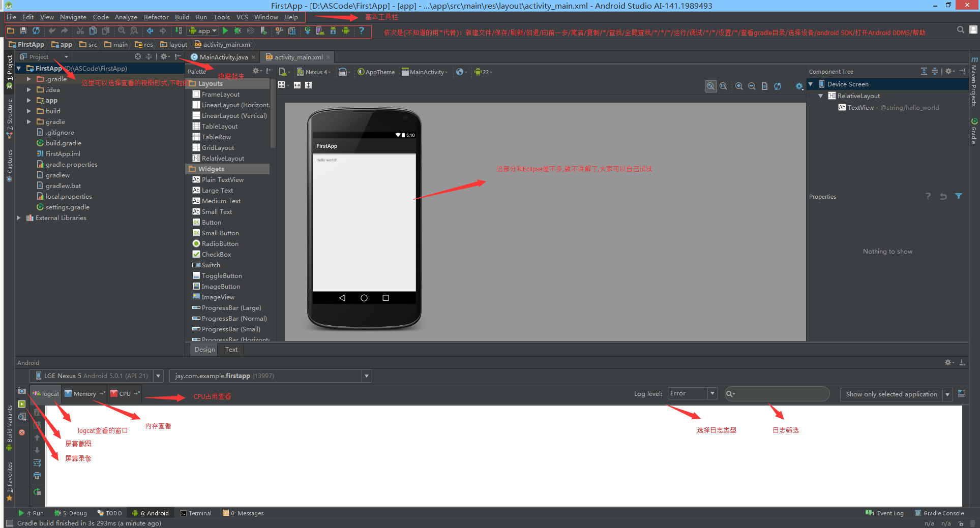Viewport: 980px width, 528px height.
Task: Expand the External Libraries tree node
Action: [19, 218]
